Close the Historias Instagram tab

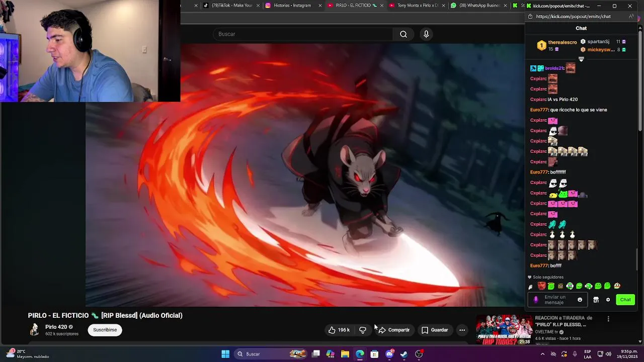(320, 6)
